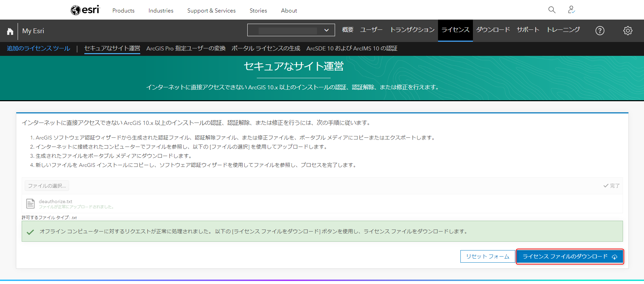Switch to the 概要 tab

(x=348, y=30)
